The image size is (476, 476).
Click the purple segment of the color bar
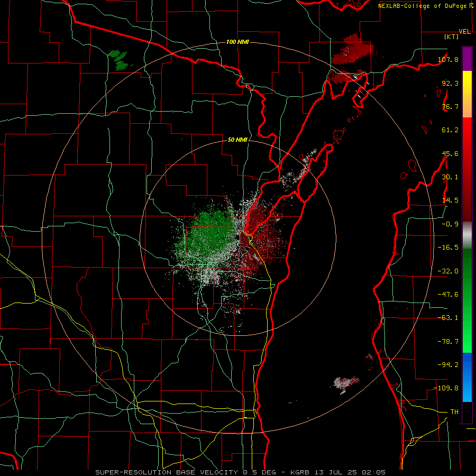467,59
